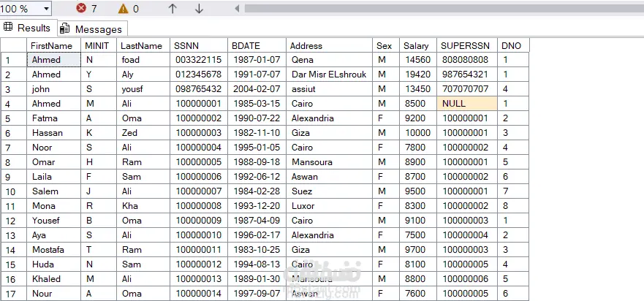Click the BDATE cell 1983-10-25
Screen dimensions: 644x301
[257, 250]
